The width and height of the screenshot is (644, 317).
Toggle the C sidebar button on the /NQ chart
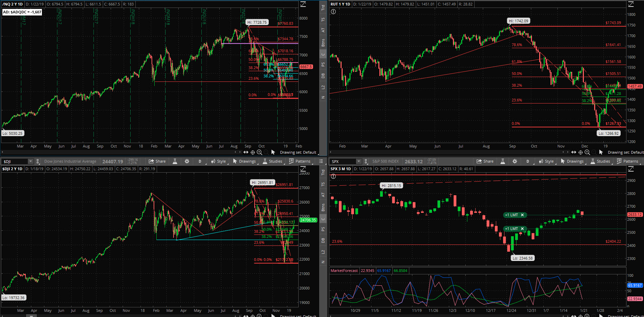323,54
